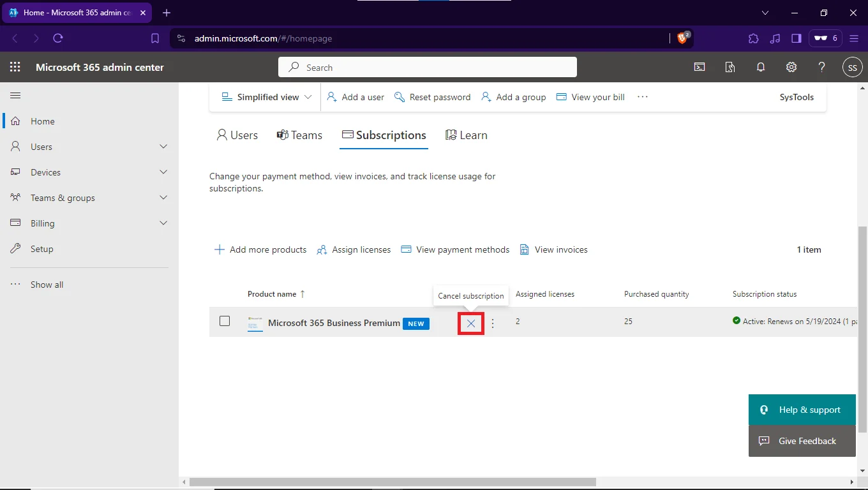Click the vertical page scrollbar thumb

tap(863, 329)
